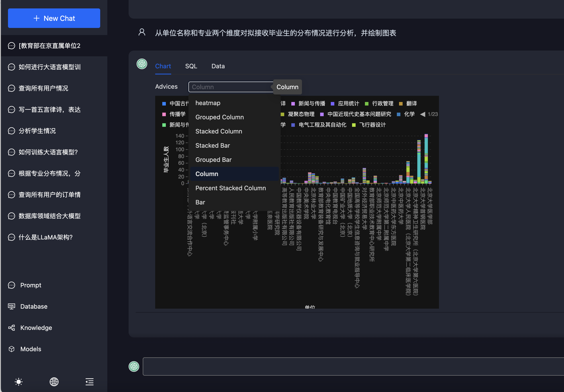
Task: Click the assistant avatar beside Chart tab
Action: (142, 64)
